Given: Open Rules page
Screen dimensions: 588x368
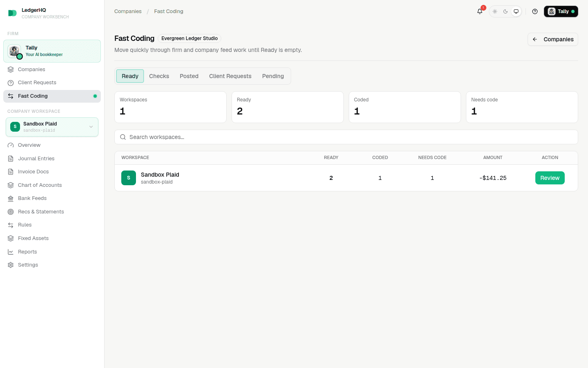Looking at the screenshot, I should coord(52,225).
